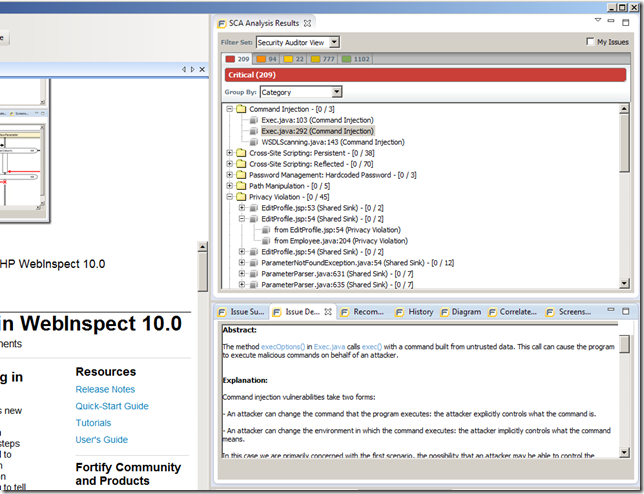
Task: Follow the execOptions() link in Abstract
Action: coord(283,347)
